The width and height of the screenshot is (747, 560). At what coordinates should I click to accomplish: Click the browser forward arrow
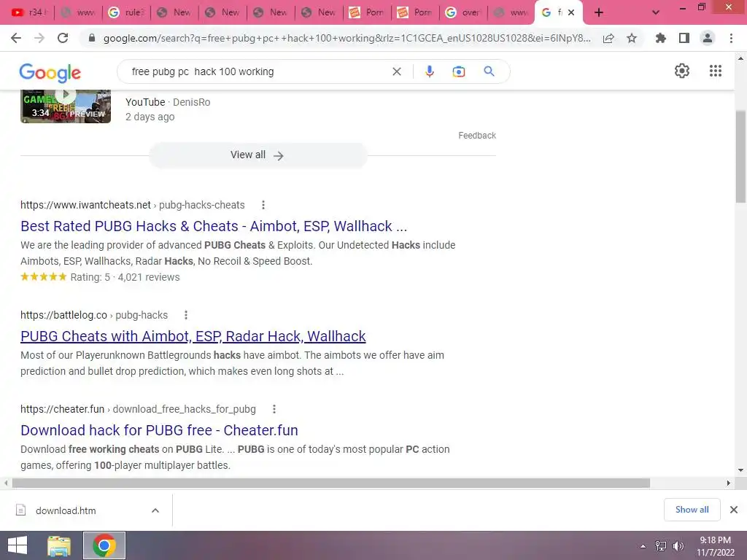pos(39,38)
